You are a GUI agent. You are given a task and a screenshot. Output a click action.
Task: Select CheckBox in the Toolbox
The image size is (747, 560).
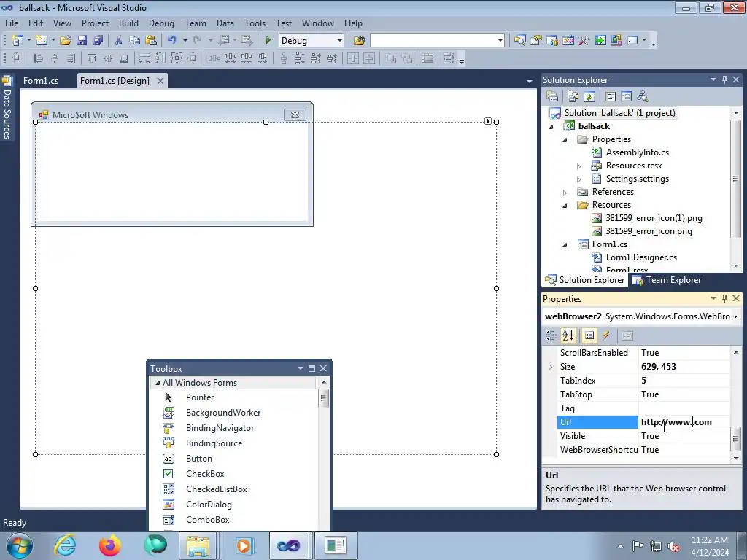tap(205, 474)
